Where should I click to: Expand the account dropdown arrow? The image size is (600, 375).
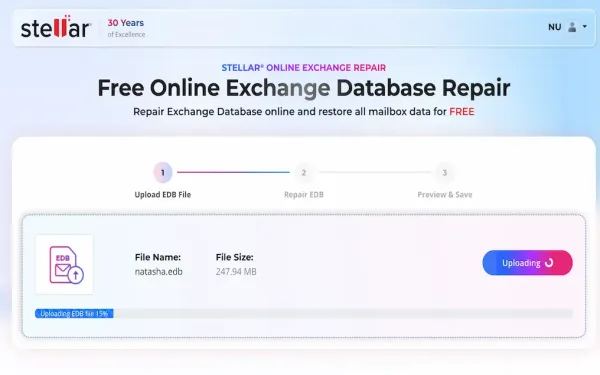pos(584,26)
